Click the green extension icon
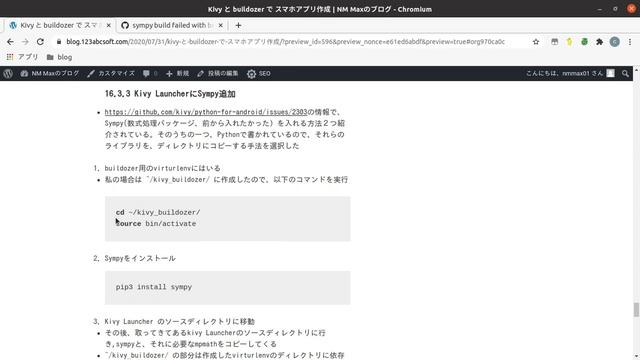This screenshot has width=640, height=360. click(x=584, y=42)
